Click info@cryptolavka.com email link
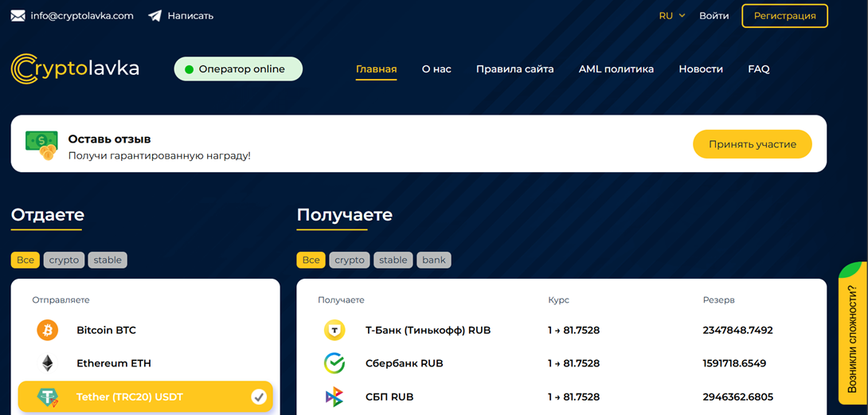868x415 pixels. coord(82,15)
